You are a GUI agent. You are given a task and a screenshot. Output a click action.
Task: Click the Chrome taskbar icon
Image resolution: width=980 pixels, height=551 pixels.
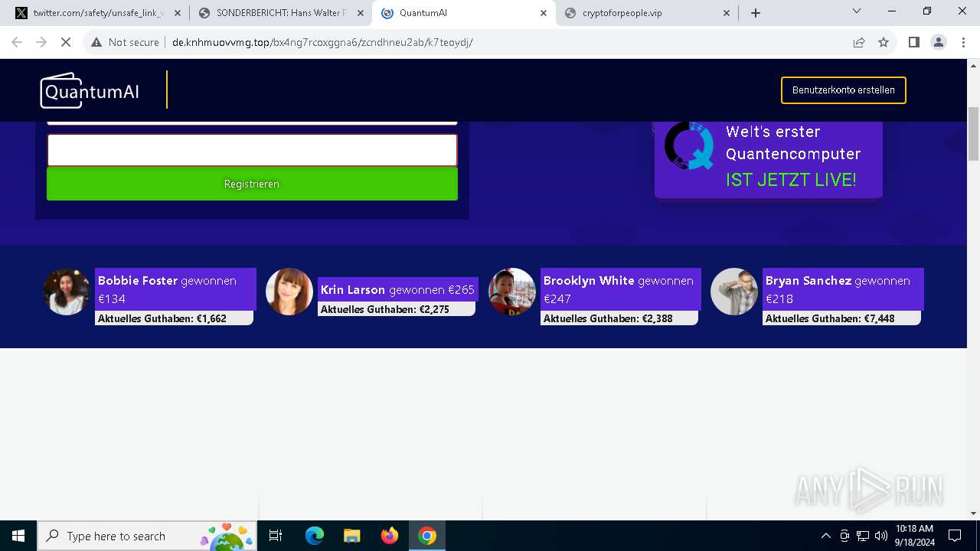(x=427, y=536)
